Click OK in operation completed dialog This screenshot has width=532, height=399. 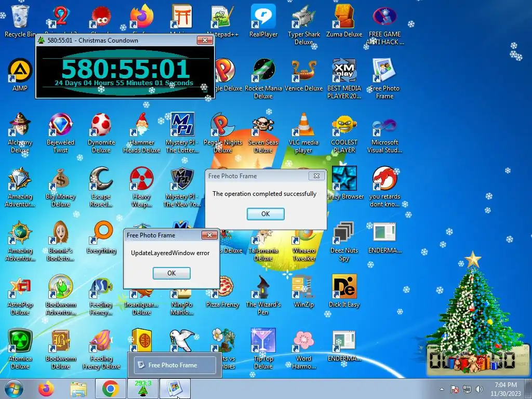[x=265, y=214]
